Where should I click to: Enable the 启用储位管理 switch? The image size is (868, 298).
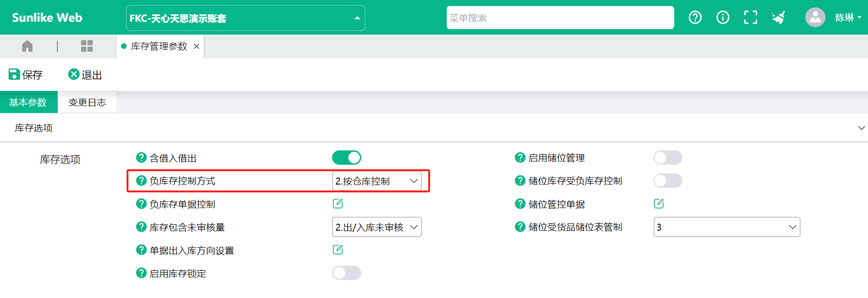click(668, 158)
